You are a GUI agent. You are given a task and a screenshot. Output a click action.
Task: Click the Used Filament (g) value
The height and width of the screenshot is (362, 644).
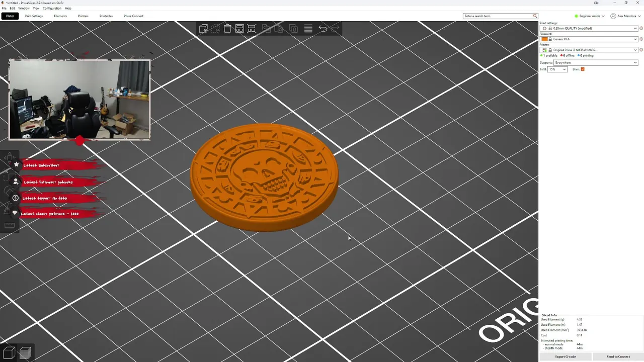[x=580, y=319]
